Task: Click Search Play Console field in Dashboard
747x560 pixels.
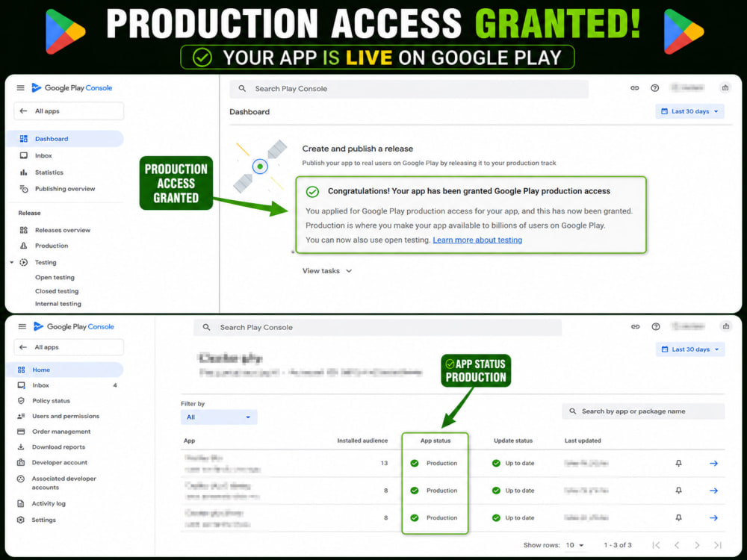Action: pyautogui.click(x=409, y=89)
